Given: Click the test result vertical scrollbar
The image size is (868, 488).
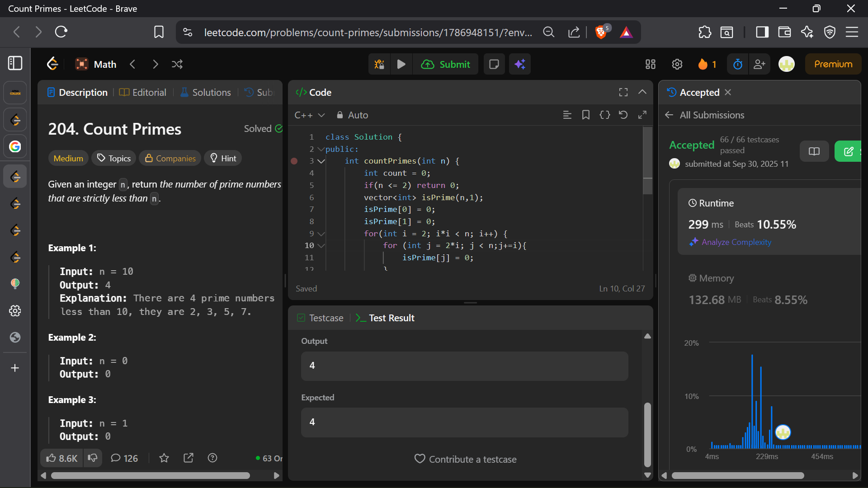Looking at the screenshot, I should pos(647,434).
